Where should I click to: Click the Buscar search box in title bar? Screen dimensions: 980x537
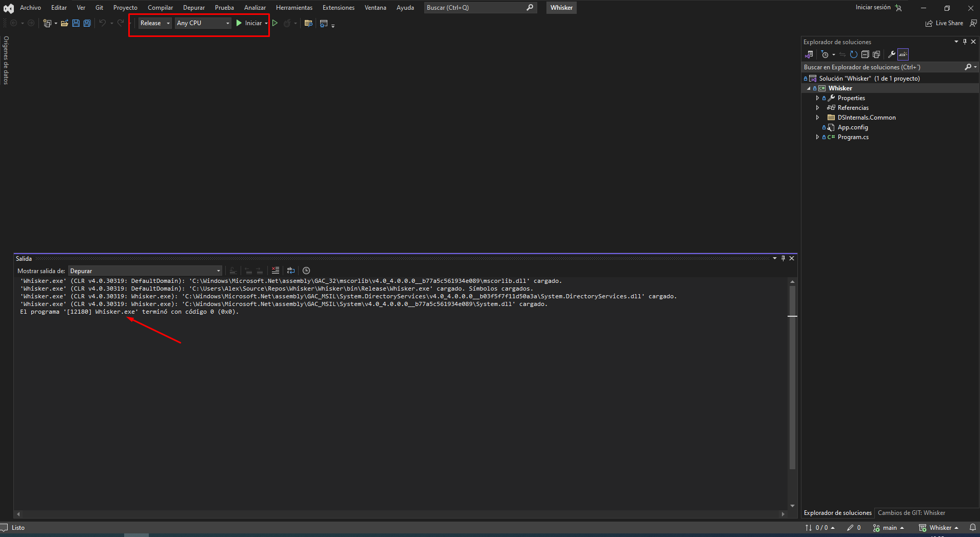tap(475, 8)
